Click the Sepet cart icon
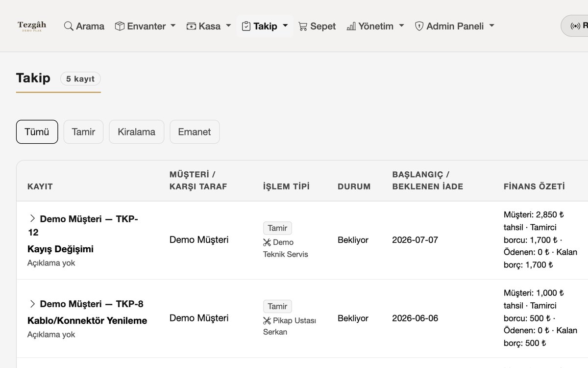 (x=303, y=26)
